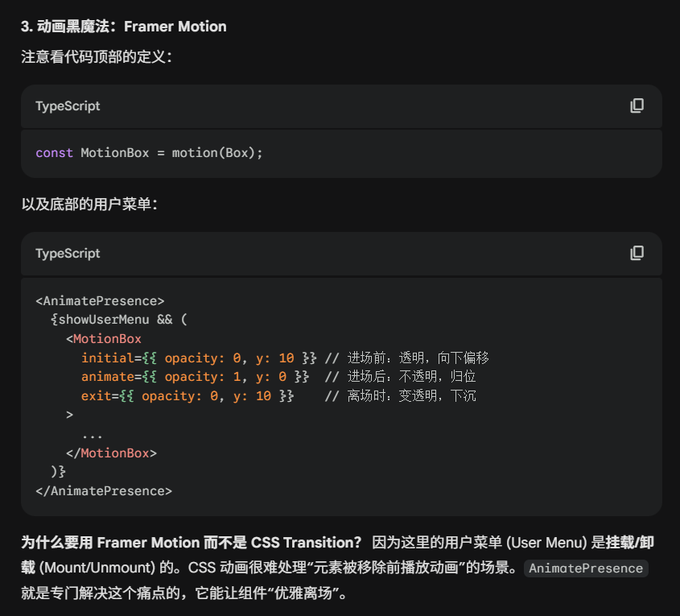Click the TypeScript label on second code block
680x616 pixels.
(68, 254)
